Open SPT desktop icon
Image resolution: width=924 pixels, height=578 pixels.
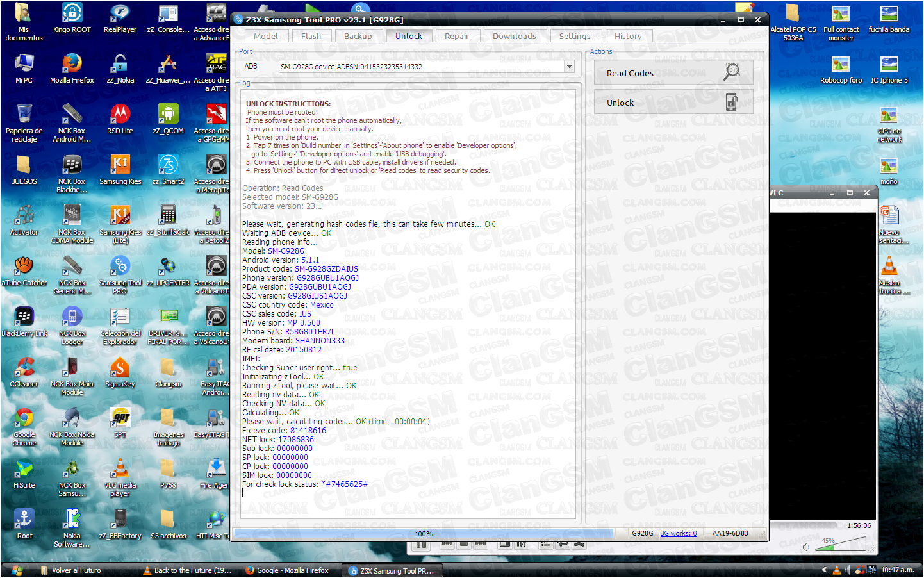[x=120, y=423]
